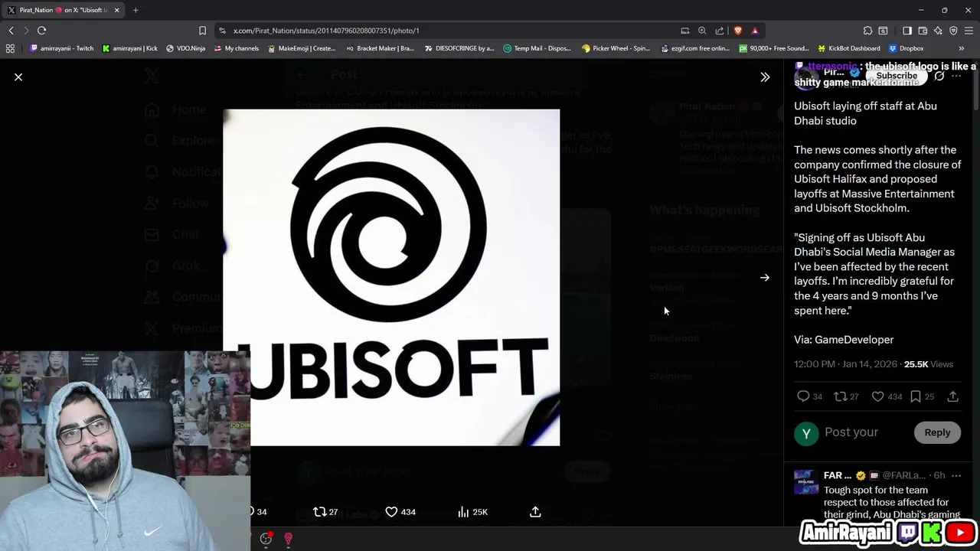The image size is (980, 551).
Task: Close the photo viewer with the X
Action: (18, 77)
